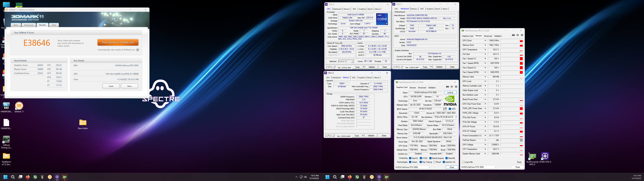Click 3DMark 11 window title bar icon
This screenshot has height=181, width=644.
pyautogui.click(x=7, y=10)
